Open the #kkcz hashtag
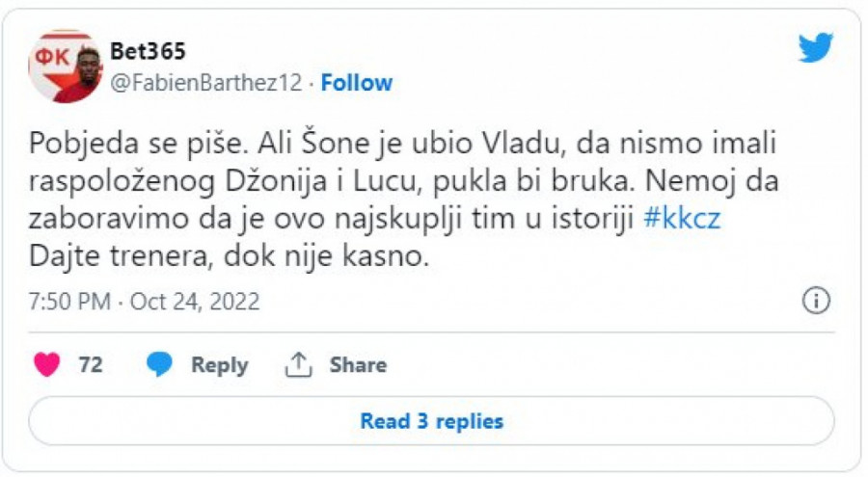 [682, 219]
